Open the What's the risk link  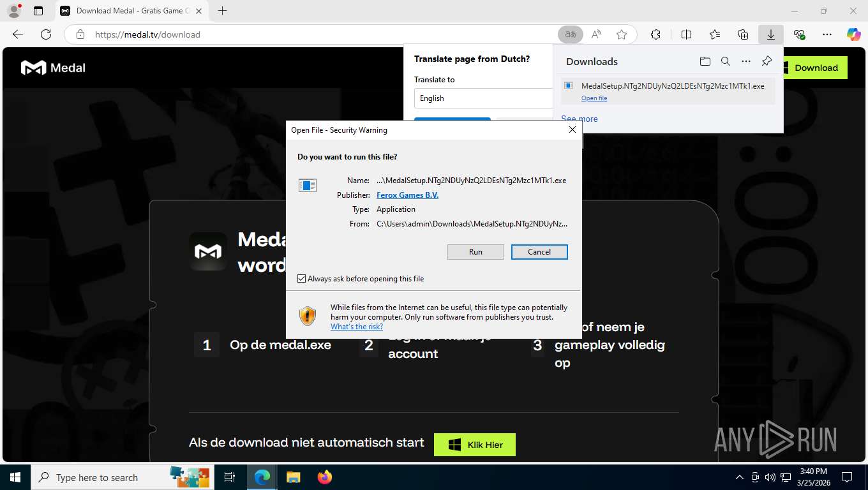tap(357, 327)
